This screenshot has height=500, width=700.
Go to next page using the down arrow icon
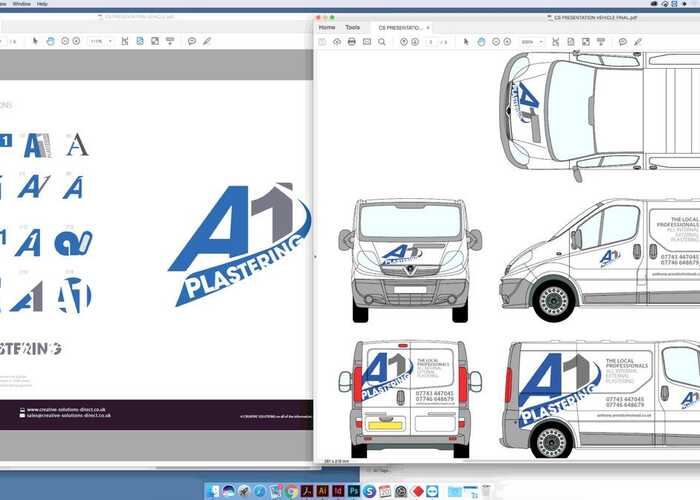[x=416, y=42]
